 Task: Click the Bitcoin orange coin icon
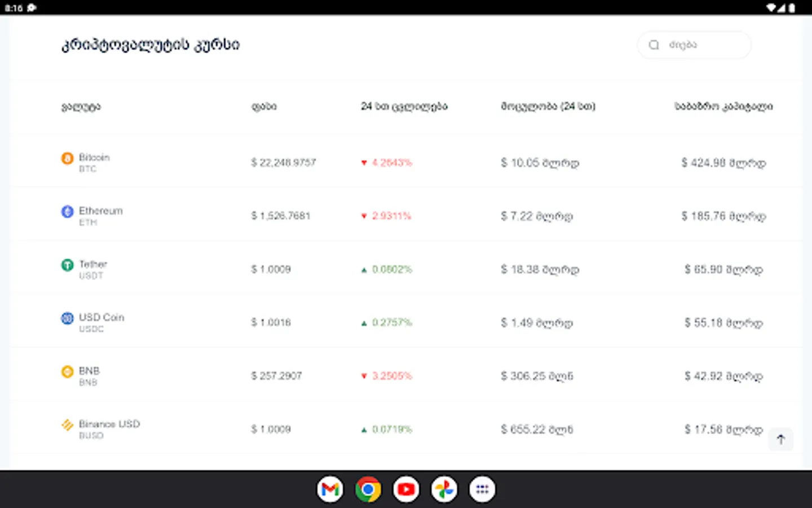pos(67,158)
